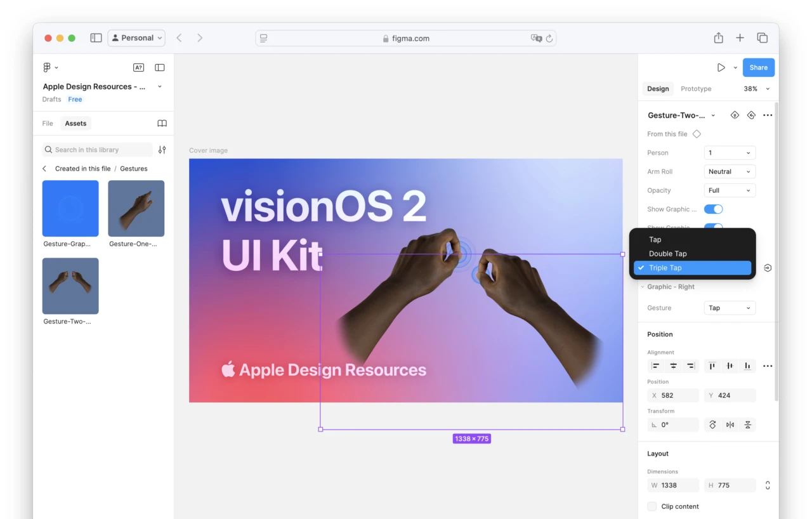Select the Assets tab
Viewport: 812px width, 519px height.
(x=75, y=123)
